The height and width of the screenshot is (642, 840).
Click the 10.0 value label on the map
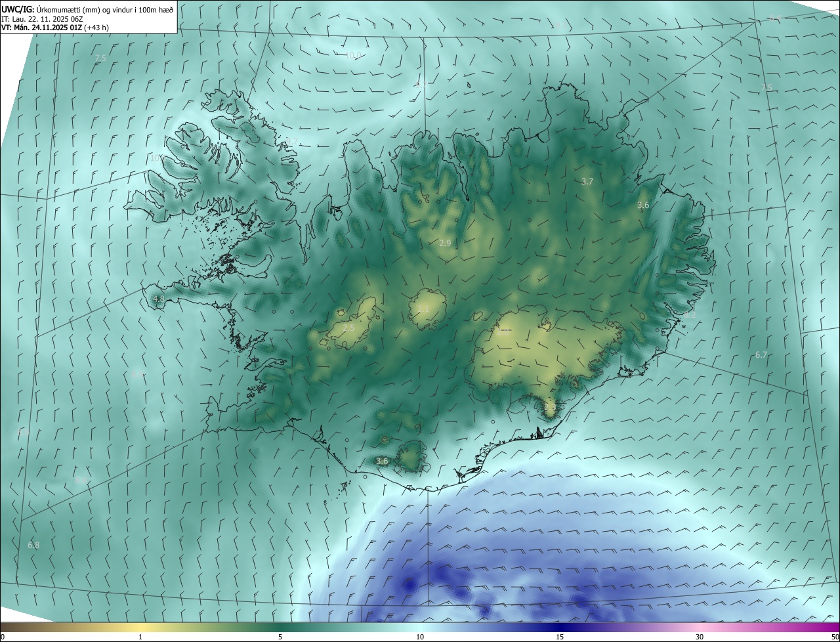pyautogui.click(x=354, y=55)
